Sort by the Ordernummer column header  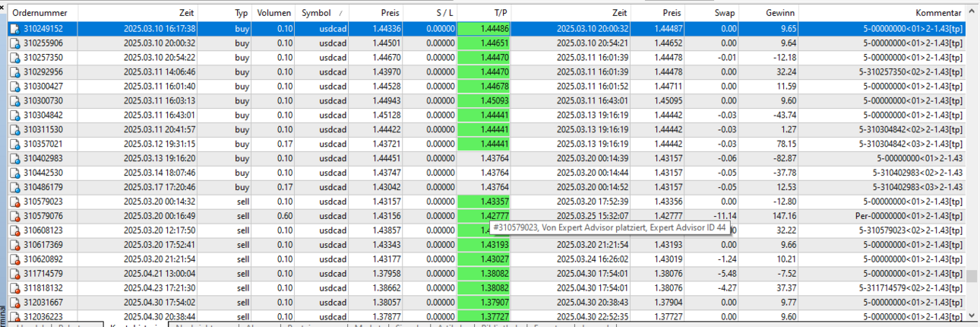(x=43, y=14)
